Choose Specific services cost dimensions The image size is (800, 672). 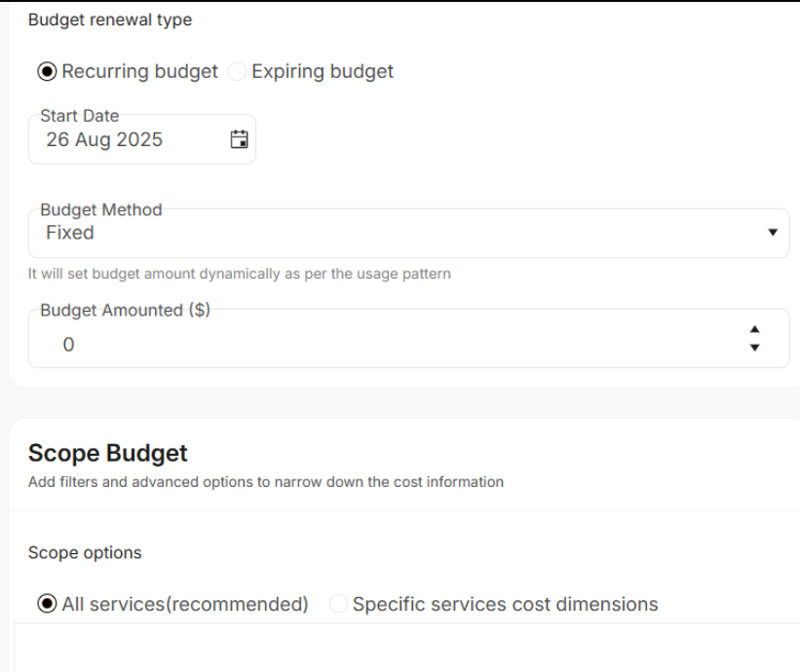point(340,604)
